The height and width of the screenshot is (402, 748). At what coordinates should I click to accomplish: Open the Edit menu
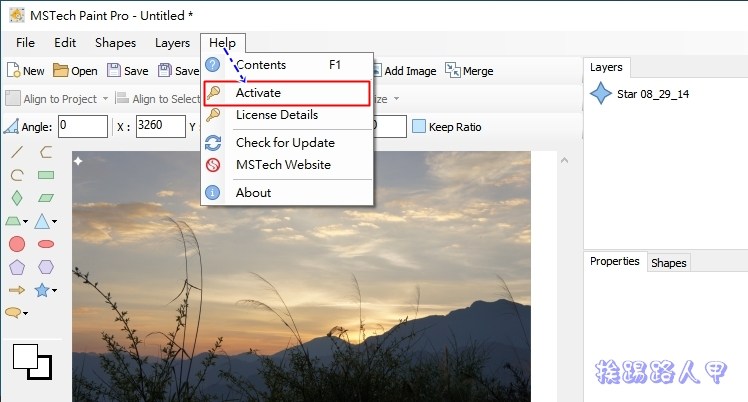[65, 42]
